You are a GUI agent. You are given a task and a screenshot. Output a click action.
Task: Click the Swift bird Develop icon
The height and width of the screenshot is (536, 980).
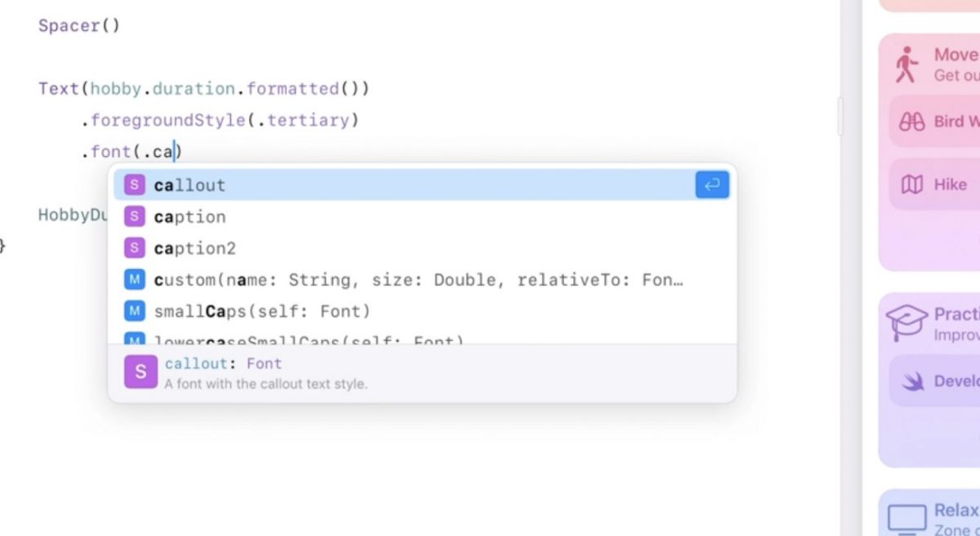tap(911, 382)
